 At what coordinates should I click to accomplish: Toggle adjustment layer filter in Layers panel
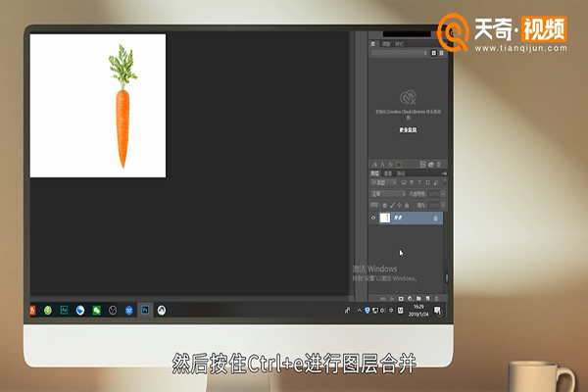[x=412, y=182]
